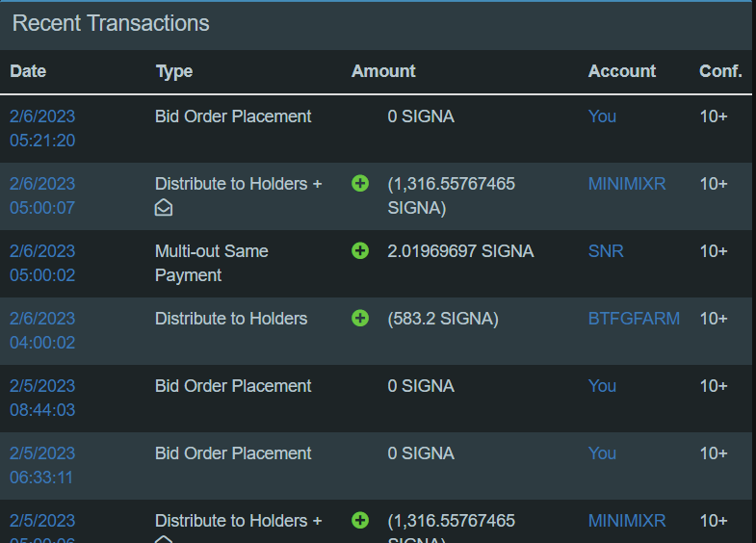Open the 2/5/2023 08:44:03 transaction date link
Viewport: 756px width, 543px height.
point(42,399)
